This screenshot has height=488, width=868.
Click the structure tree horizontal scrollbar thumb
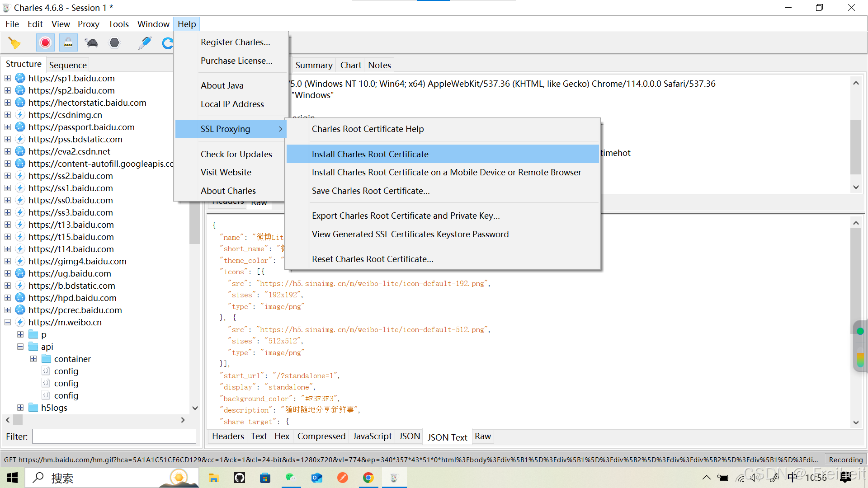click(18, 420)
